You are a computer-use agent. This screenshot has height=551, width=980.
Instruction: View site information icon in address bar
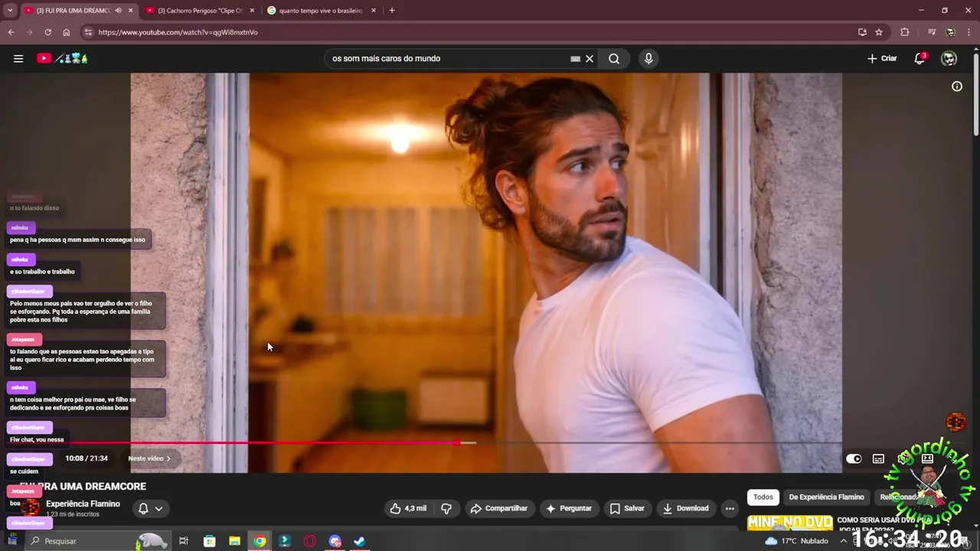(x=88, y=32)
